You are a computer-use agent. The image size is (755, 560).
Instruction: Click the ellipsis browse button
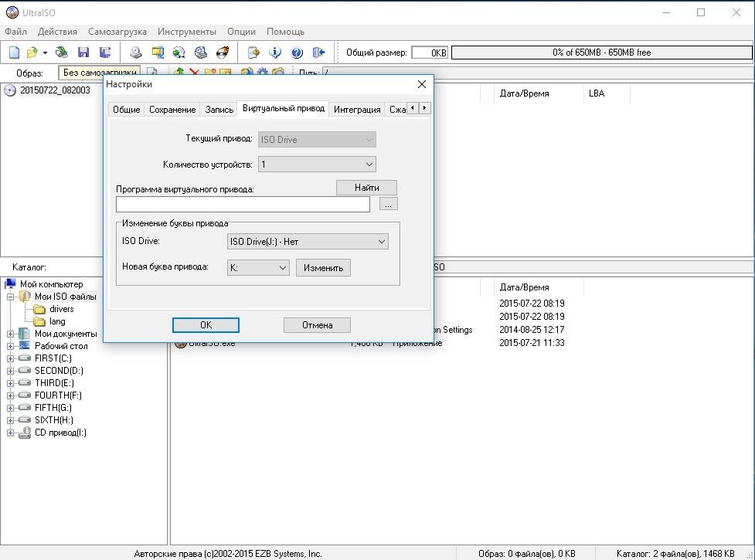pos(388,204)
